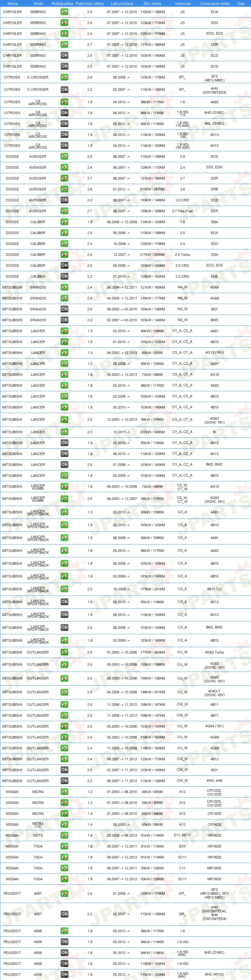Click diesel ON icon for Peugeot 4007 2.2
Image resolution: width=251 pixels, height=980 pixels.
[65, 914]
